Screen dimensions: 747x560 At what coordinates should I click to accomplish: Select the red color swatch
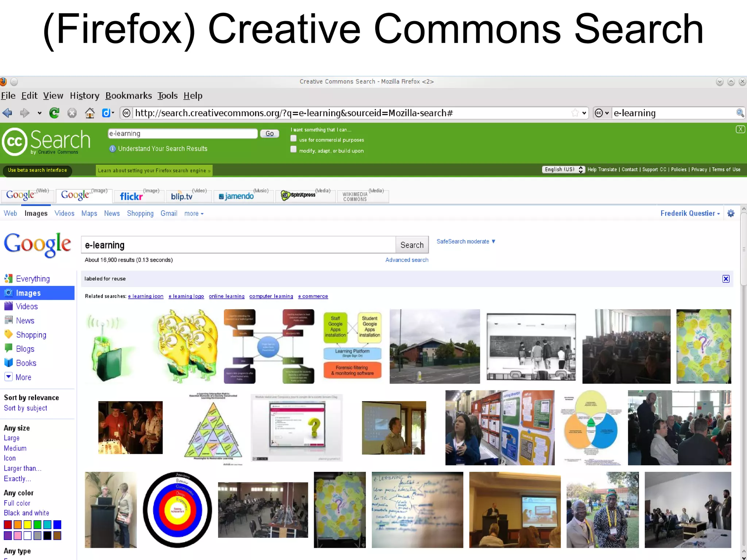pyautogui.click(x=8, y=525)
